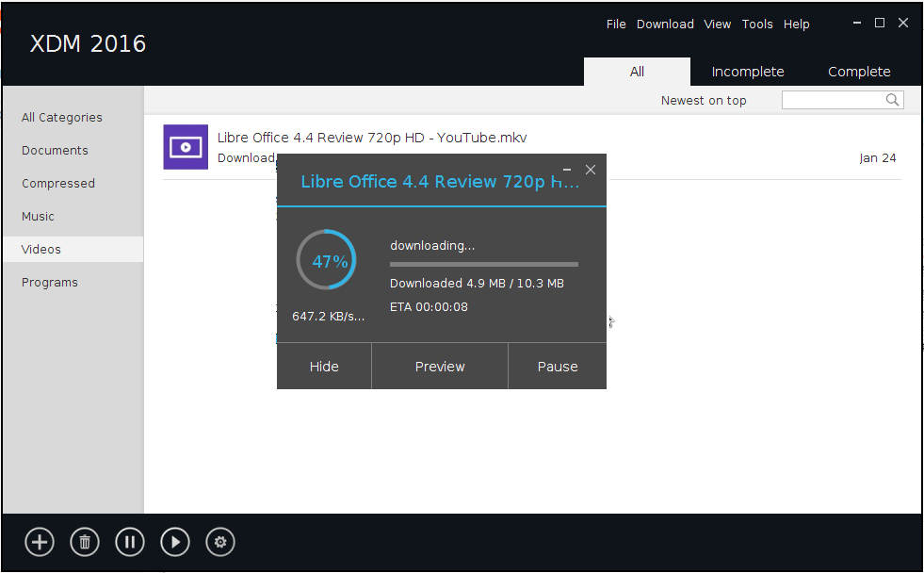
Task: Click the ETA 00:00:08 text
Action: 429,306
